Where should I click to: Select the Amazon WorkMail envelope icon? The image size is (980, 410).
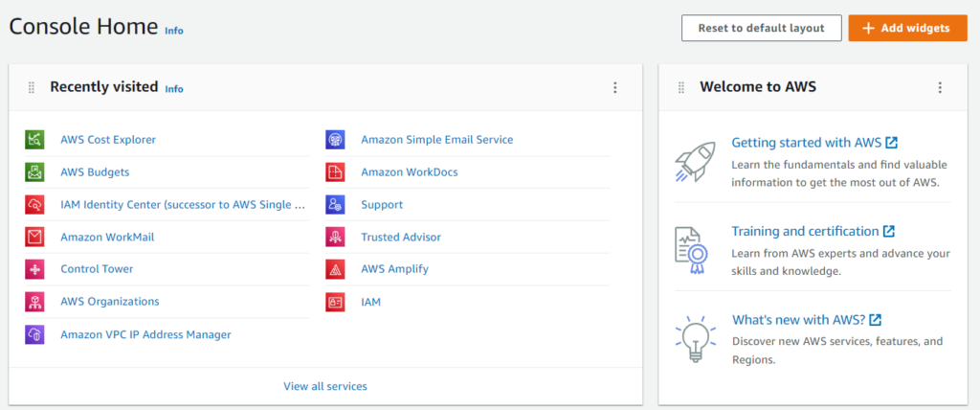pos(34,238)
